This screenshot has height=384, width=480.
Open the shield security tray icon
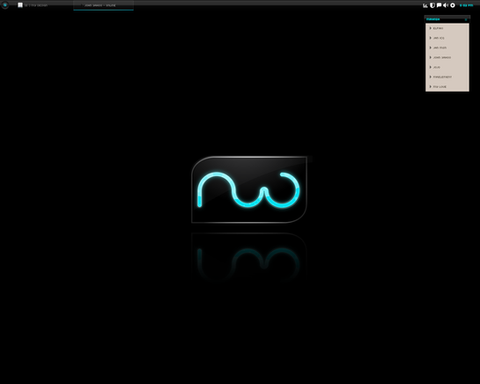[432, 5]
